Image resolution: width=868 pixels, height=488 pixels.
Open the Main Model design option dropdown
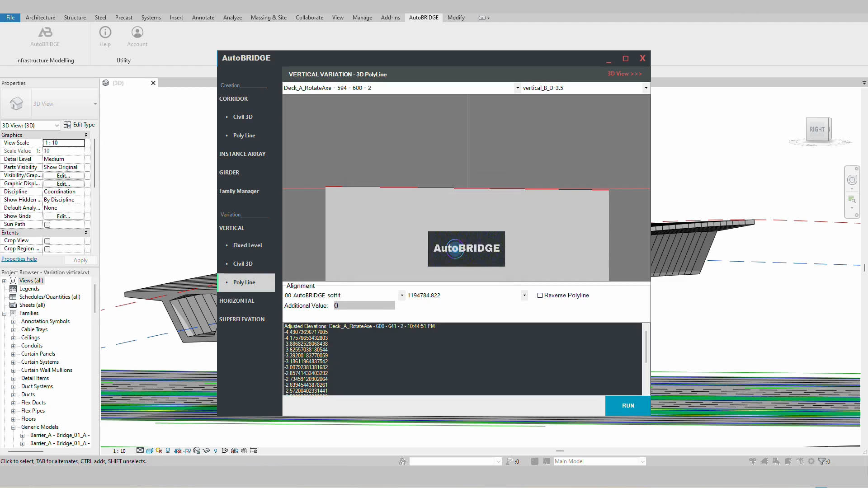(599, 461)
